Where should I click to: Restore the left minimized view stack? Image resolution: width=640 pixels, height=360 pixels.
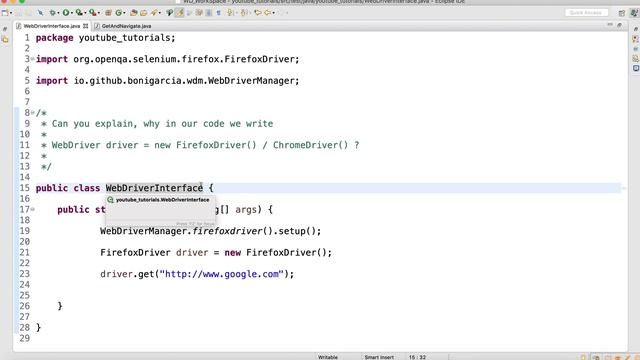coord(5,29)
